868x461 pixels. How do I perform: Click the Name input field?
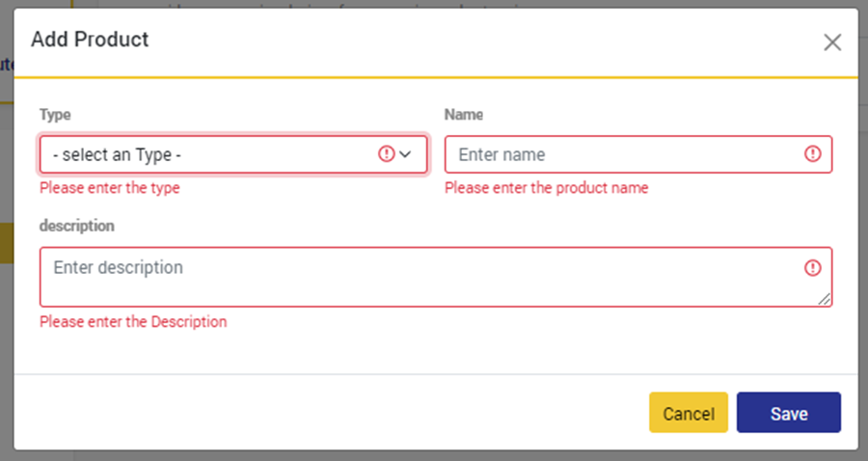point(622,154)
